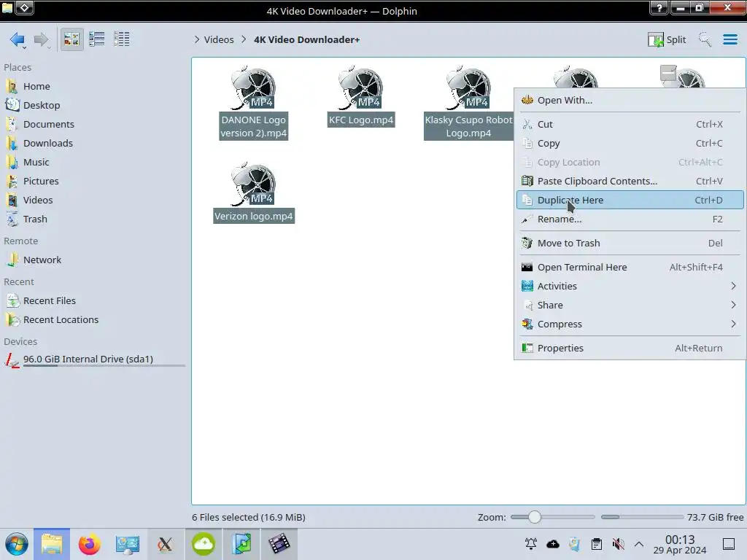Click the Verizon logo.mp4 filename label
This screenshot has height=560, width=747.
click(x=253, y=216)
